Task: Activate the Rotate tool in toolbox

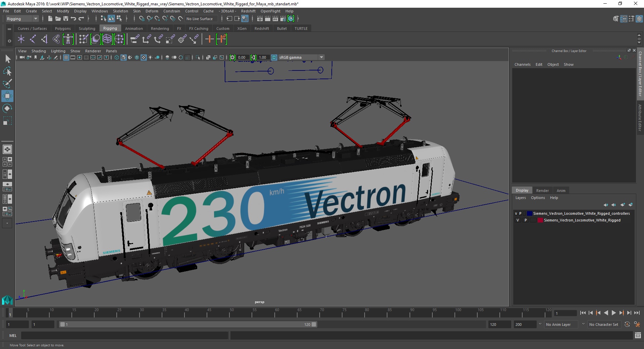Action: 7,108
